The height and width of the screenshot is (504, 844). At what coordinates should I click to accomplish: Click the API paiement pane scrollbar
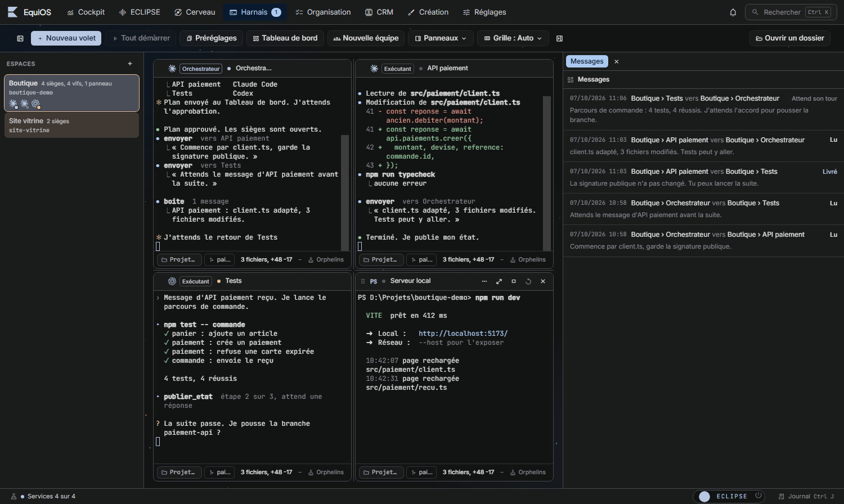click(x=546, y=173)
